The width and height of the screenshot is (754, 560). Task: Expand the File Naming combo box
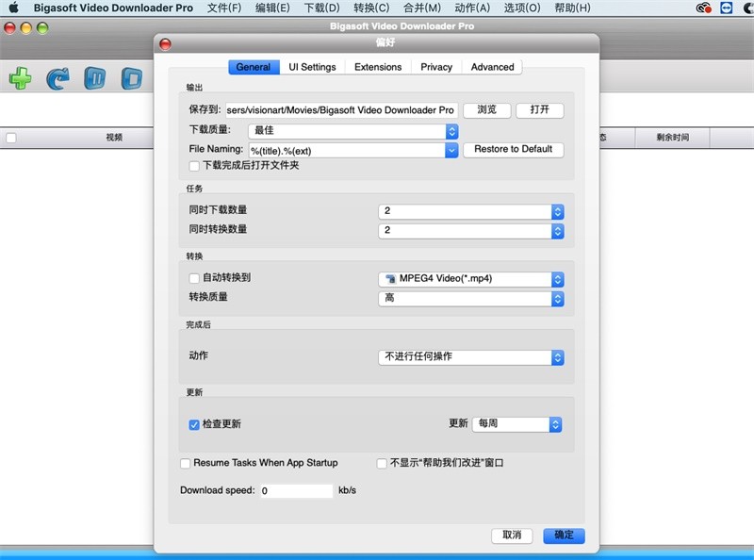click(451, 151)
